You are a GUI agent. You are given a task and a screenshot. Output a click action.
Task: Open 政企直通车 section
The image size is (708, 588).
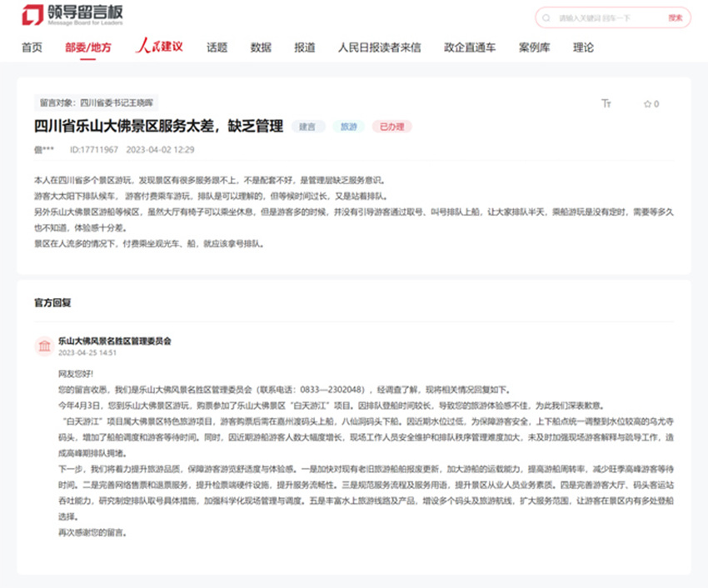[x=470, y=47]
